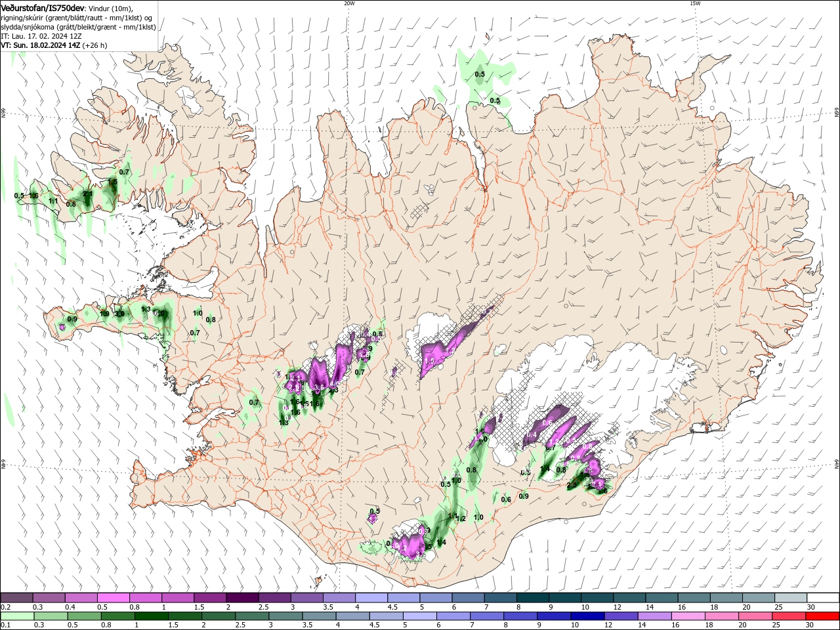This screenshot has height=630, width=840.
Task: Click the 8 blue swatch in rain legend
Action: pyautogui.click(x=521, y=616)
